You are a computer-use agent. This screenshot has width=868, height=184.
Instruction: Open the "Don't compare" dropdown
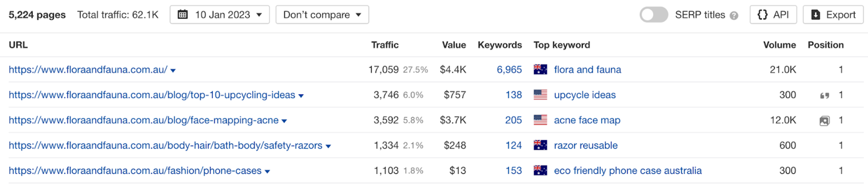click(322, 15)
